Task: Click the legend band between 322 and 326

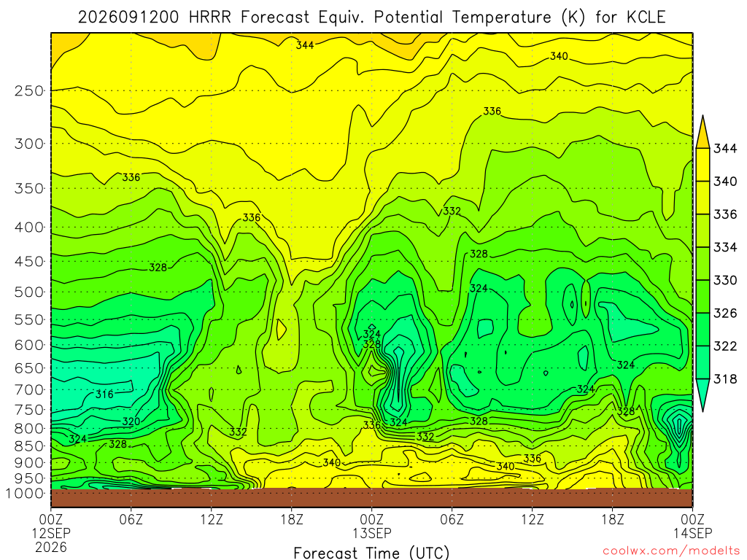Action: pos(703,330)
